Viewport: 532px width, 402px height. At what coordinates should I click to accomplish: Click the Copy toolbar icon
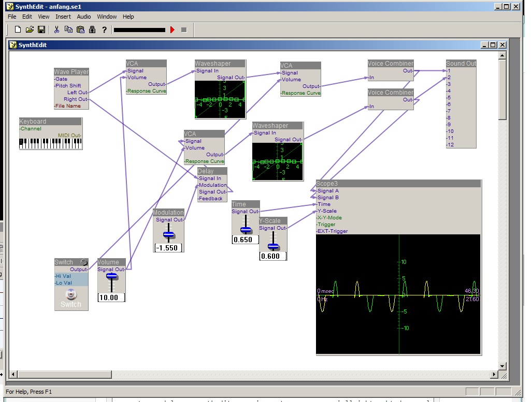(68, 29)
